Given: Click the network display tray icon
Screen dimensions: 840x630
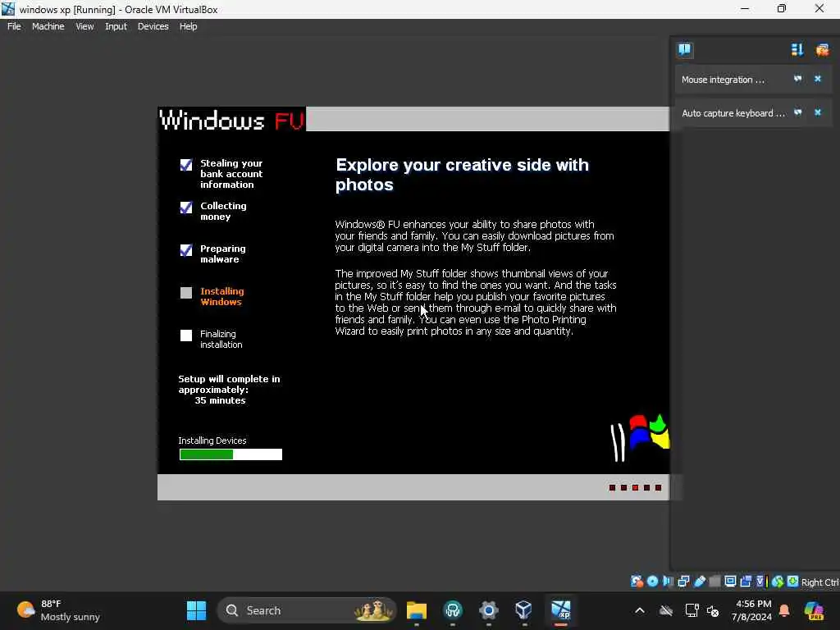Looking at the screenshot, I should [692, 610].
